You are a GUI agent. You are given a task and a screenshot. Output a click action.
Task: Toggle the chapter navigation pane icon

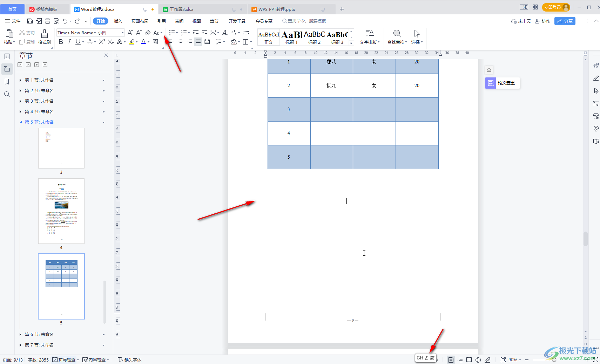coord(7,69)
